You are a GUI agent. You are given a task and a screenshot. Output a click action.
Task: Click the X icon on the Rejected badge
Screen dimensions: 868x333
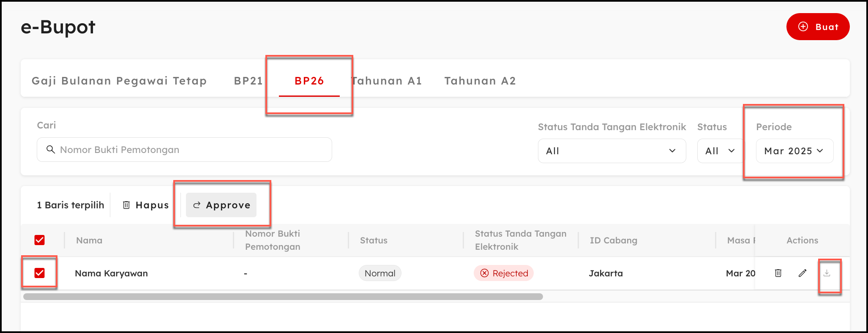click(x=485, y=273)
